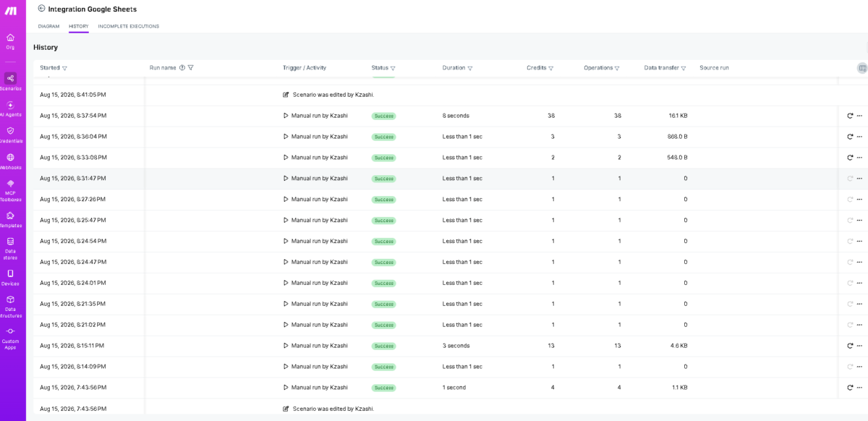868x421 pixels.
Task: Open Custom Apps in the sidebar
Action: point(10,338)
